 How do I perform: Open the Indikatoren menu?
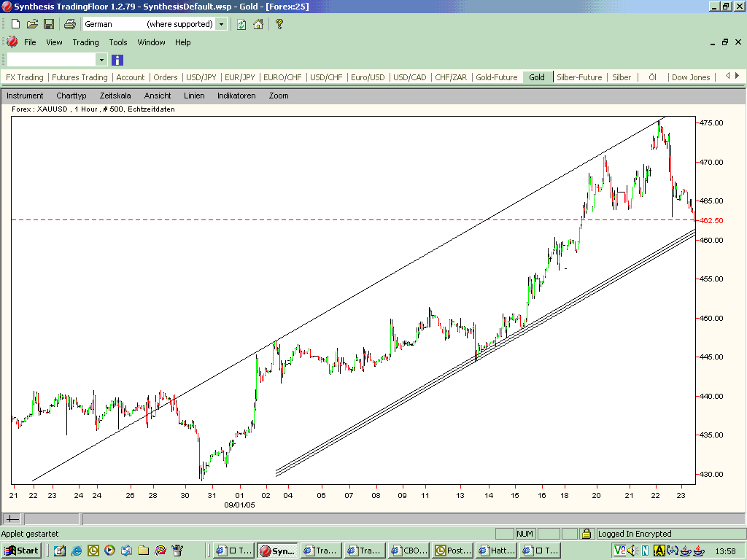click(236, 96)
